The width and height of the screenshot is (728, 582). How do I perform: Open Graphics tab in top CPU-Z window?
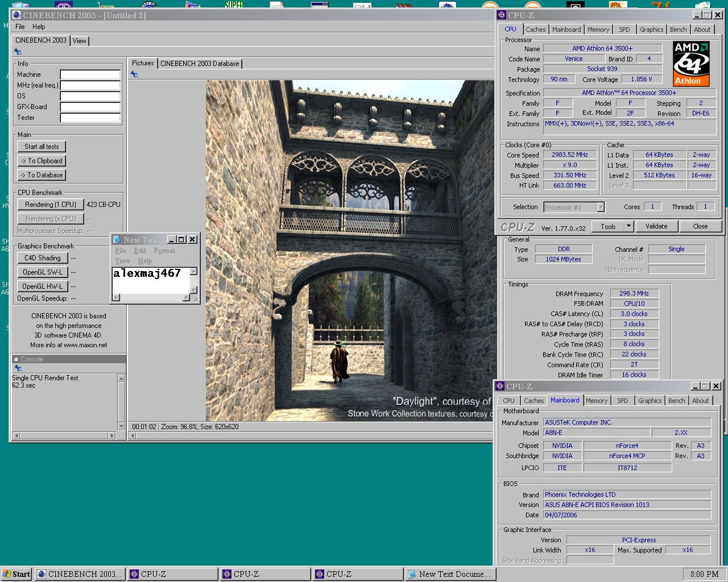[651, 30]
